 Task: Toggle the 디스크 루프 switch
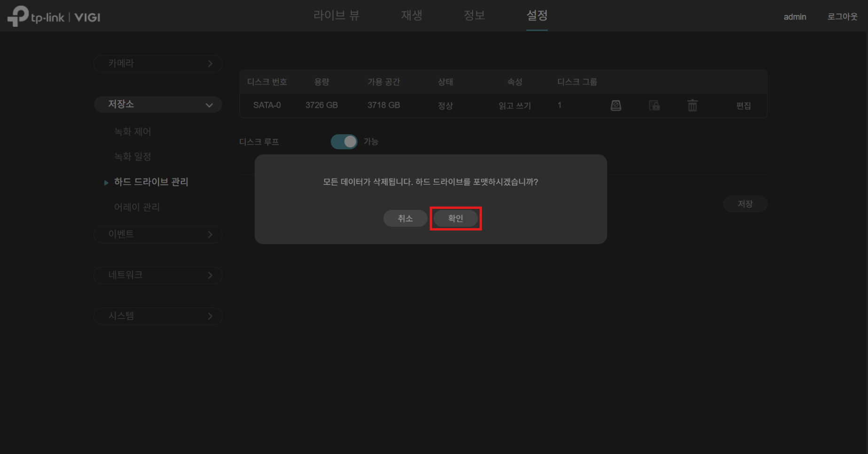(344, 142)
